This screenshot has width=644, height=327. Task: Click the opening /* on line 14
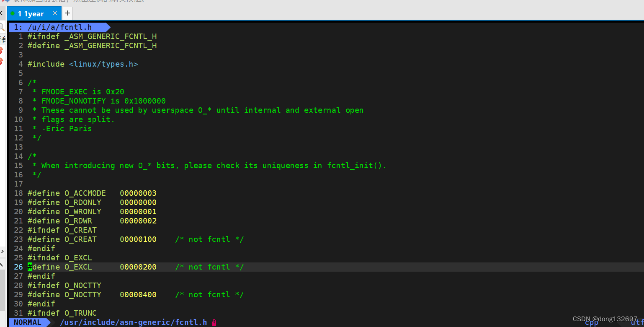pos(32,156)
